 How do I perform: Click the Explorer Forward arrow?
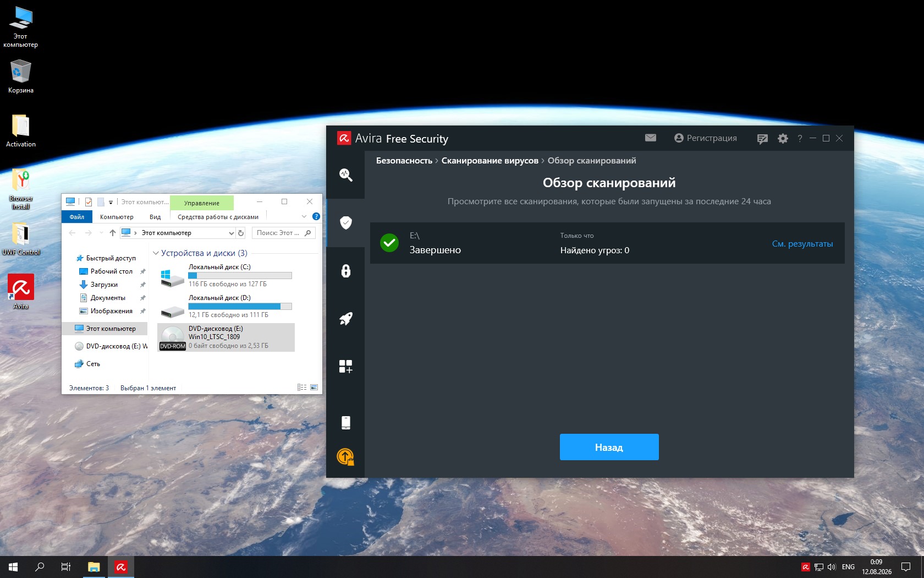tap(88, 233)
